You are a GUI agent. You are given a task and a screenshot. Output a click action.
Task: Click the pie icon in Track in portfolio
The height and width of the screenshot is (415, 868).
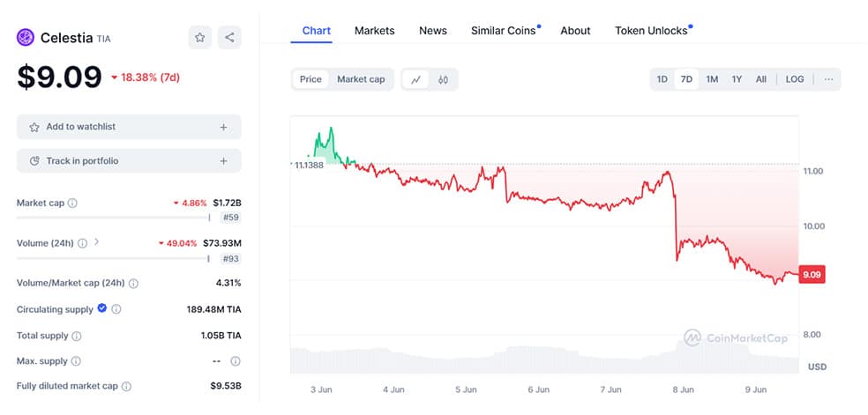coord(34,161)
